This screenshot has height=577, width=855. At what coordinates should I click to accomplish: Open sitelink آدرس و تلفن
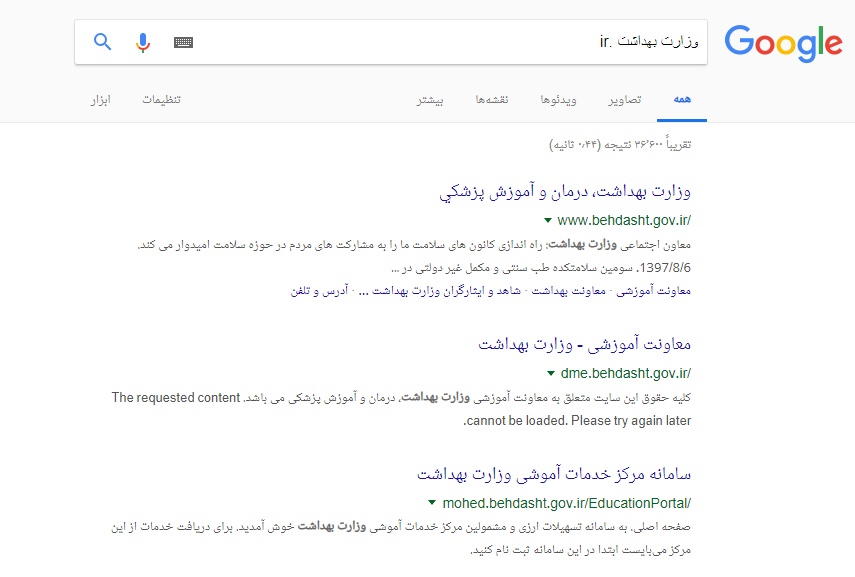tap(319, 291)
